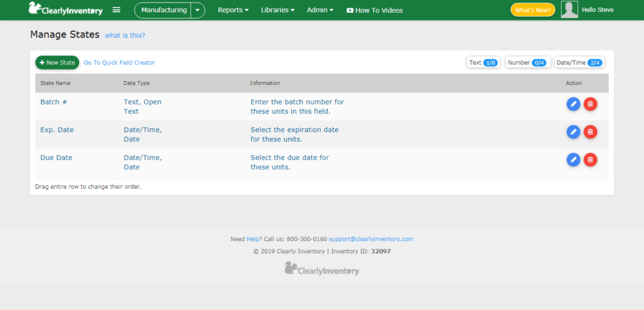Select the Batch # state name
This screenshot has height=310, width=644.
(53, 102)
